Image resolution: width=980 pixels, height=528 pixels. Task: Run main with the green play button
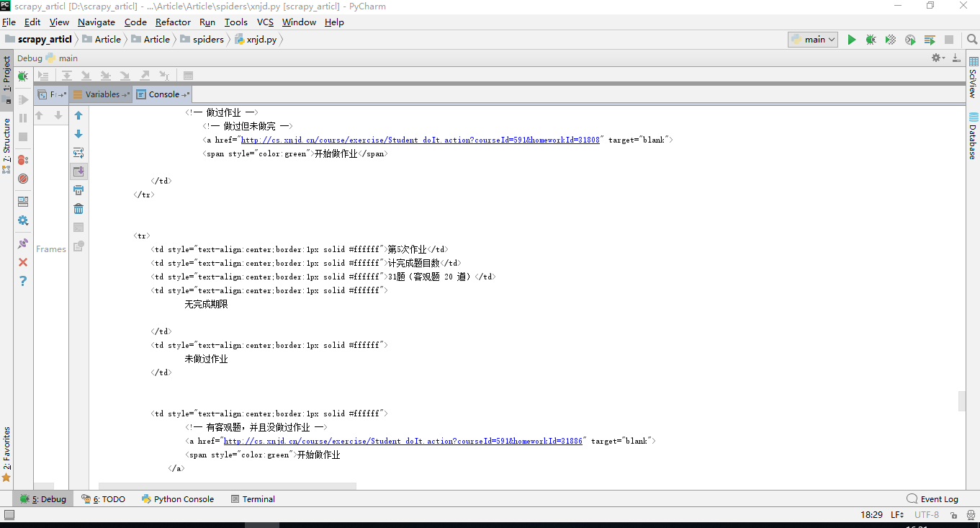click(x=852, y=40)
